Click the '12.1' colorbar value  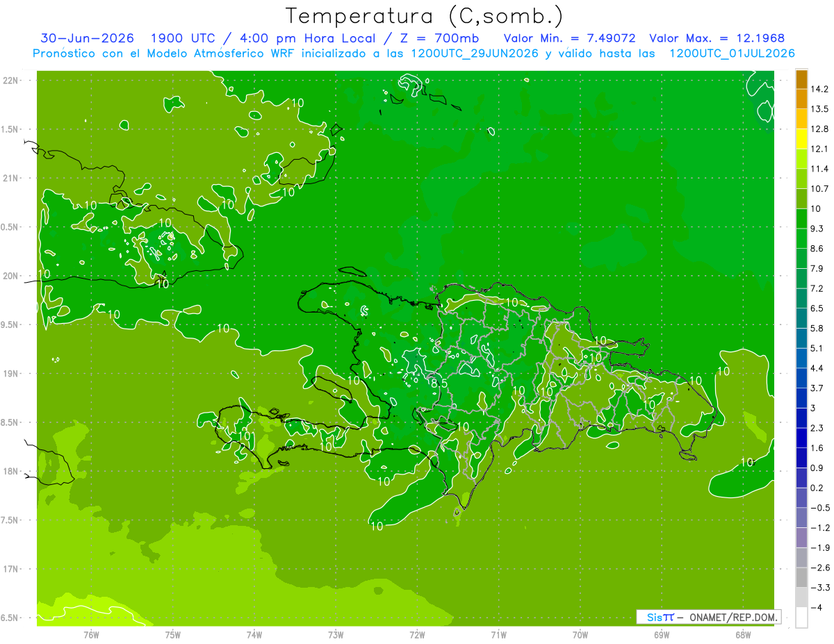(820, 149)
